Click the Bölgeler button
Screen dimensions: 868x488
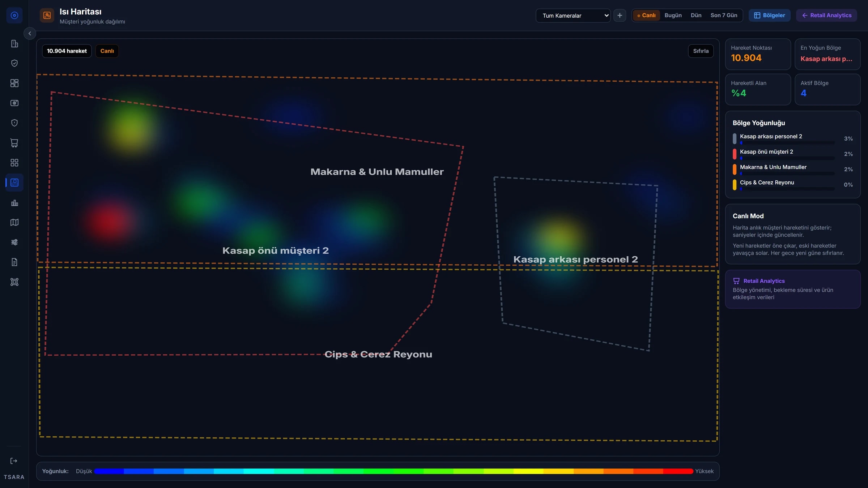[x=769, y=16]
